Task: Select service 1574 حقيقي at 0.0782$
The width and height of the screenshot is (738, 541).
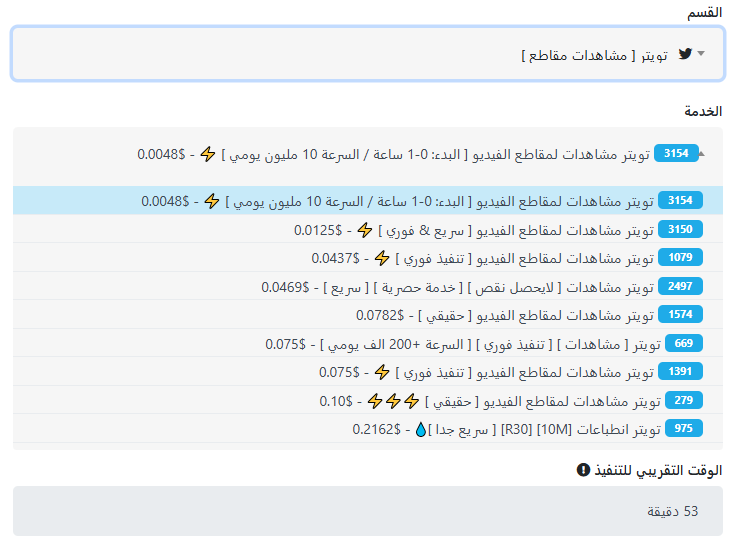Action: pyautogui.click(x=368, y=315)
